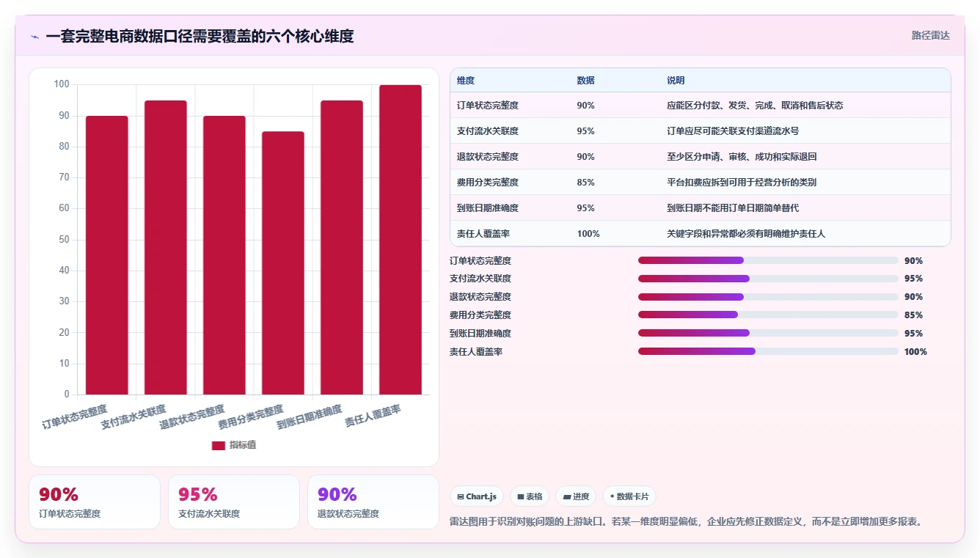Click the footer note starting with 雷达图用于识别
Image resolution: width=980 pixels, height=558 pixels.
[686, 521]
